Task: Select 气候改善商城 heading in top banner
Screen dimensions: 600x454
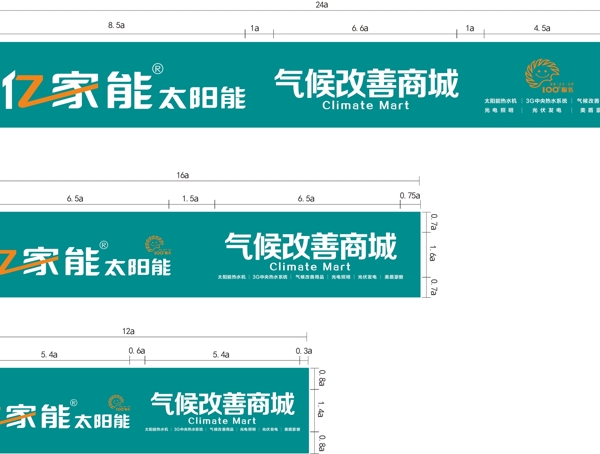Action: tap(366, 83)
